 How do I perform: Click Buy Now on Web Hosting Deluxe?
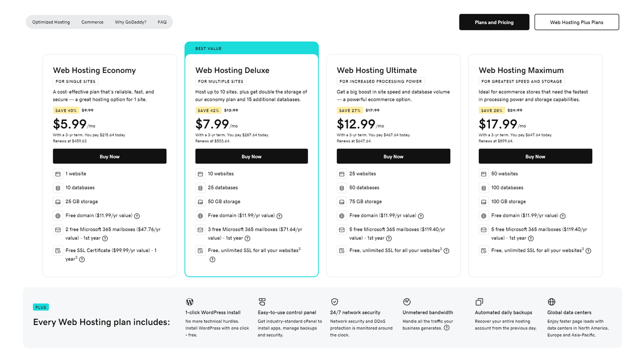[x=251, y=156]
